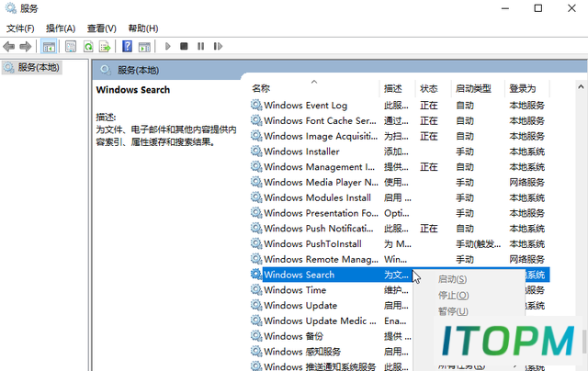Image resolution: width=588 pixels, height=371 pixels.
Task: Click the gear icon beside Windows Image Acquisition
Action: click(x=256, y=136)
